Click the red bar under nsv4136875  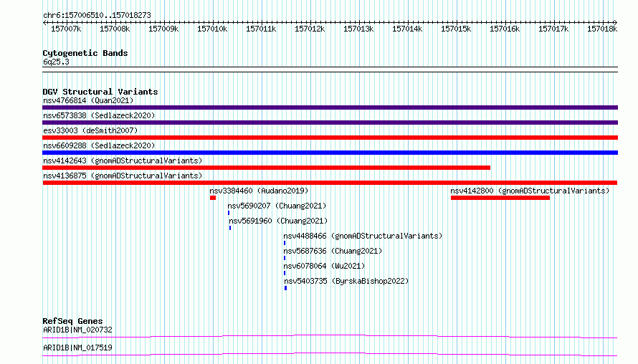[330, 183]
